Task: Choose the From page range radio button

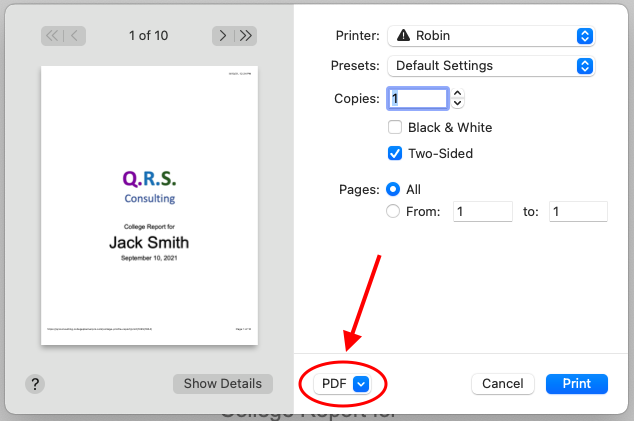Action: [x=393, y=211]
